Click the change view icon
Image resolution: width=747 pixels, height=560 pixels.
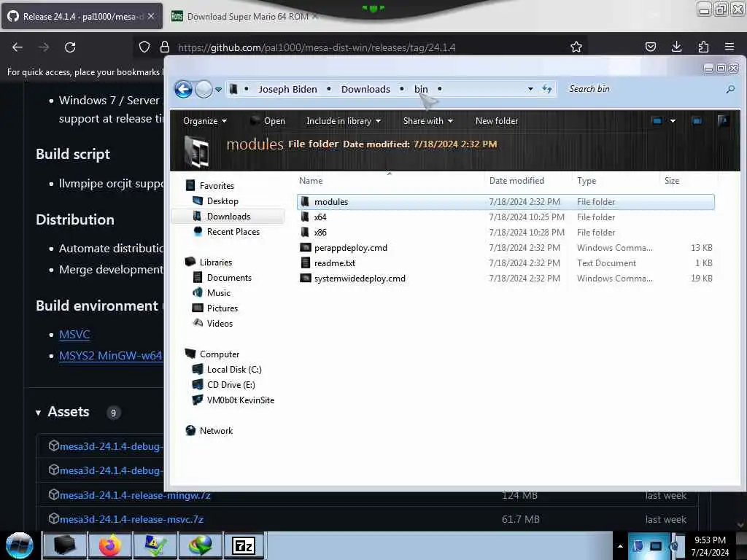click(x=657, y=121)
